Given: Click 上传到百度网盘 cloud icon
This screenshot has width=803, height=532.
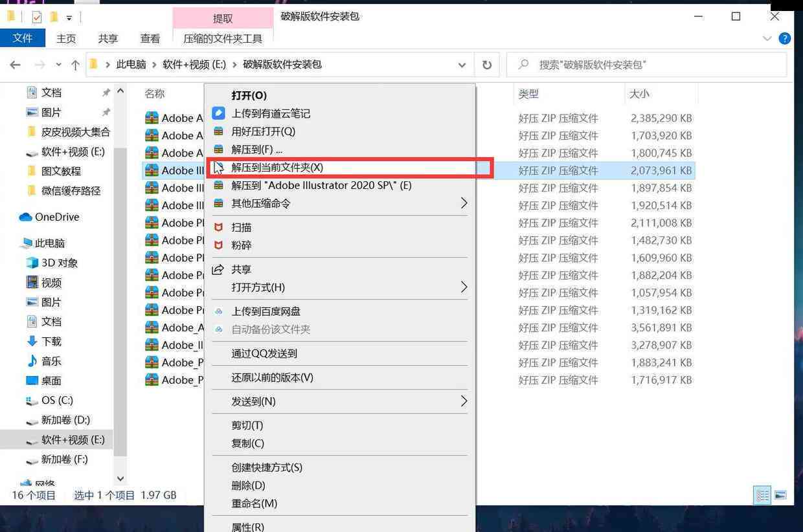Looking at the screenshot, I should pyautogui.click(x=219, y=311).
